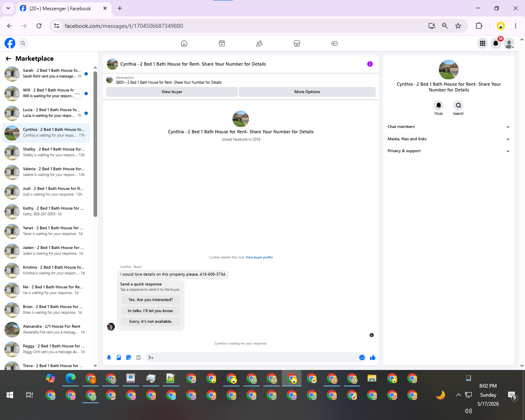The width and height of the screenshot is (525, 420).
Task: Send quick reply "Sorry, it's not available."
Action: pyautogui.click(x=151, y=322)
